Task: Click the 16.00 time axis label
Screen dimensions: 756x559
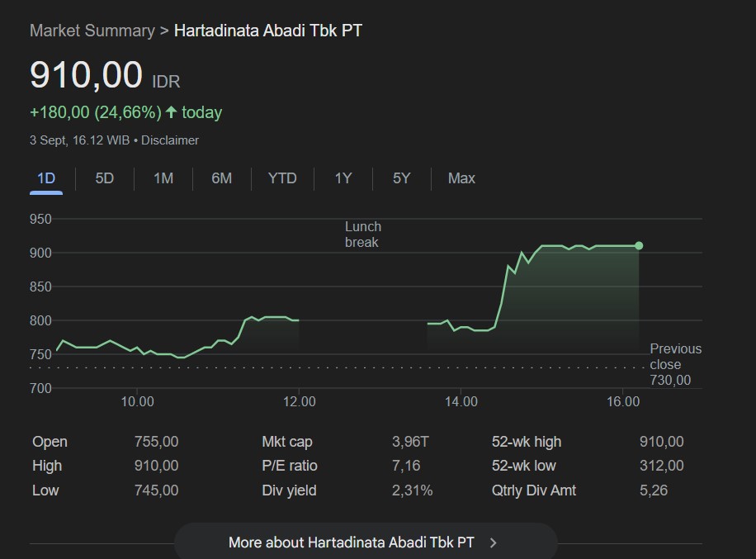Action: [x=623, y=402]
